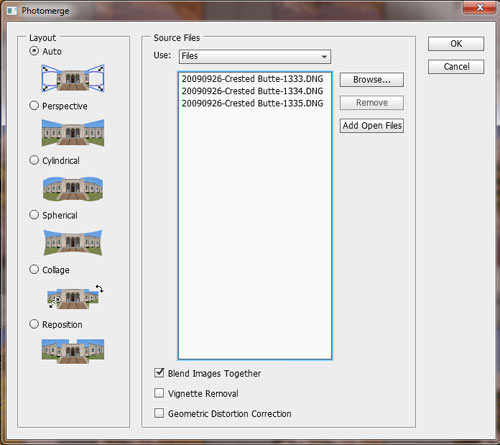Viewport: 500px width, 445px height.
Task: Close the Photomerge dialog window
Action: click(x=479, y=7)
